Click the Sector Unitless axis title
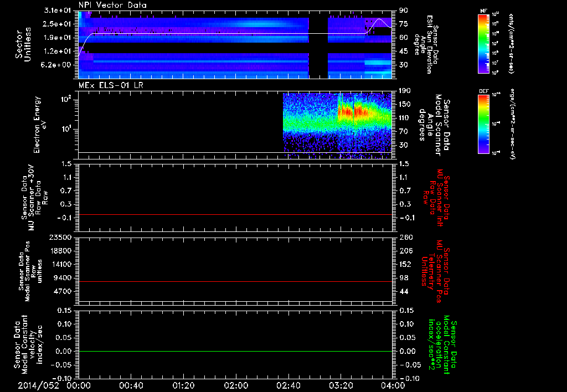Viewport: 567px width, 392px height. pyautogui.click(x=23, y=44)
